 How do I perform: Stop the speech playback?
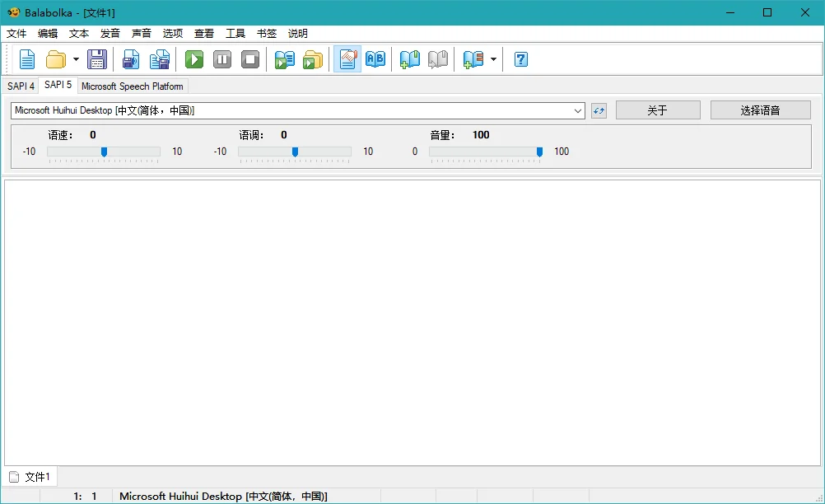click(250, 59)
